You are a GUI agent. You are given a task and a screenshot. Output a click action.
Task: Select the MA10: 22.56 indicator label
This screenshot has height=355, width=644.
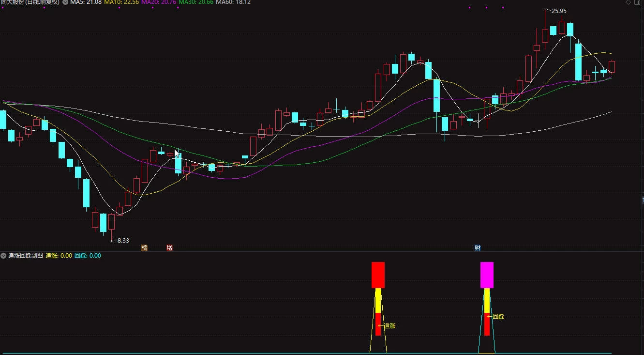(x=121, y=2)
